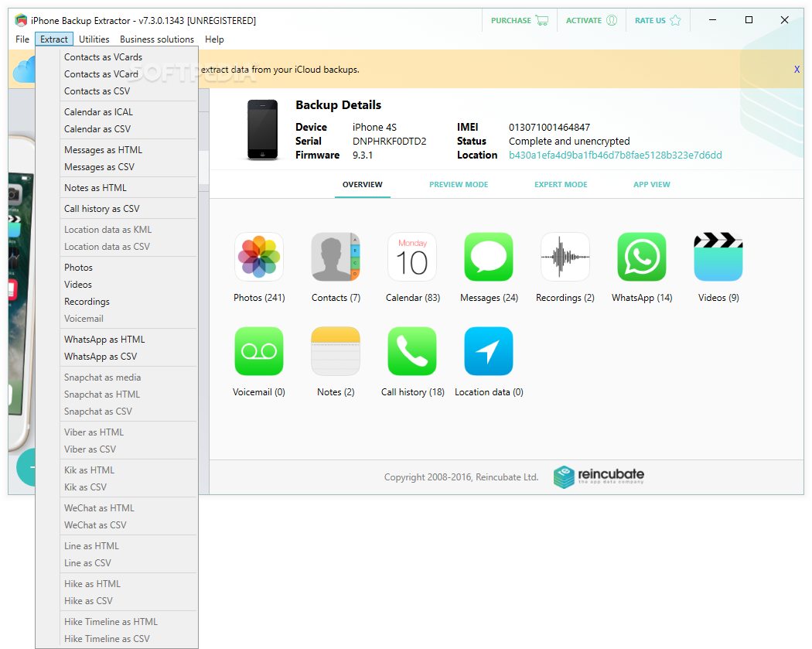Select Viber as CSV menu entry
This screenshot has width=812, height=649.
(x=117, y=449)
